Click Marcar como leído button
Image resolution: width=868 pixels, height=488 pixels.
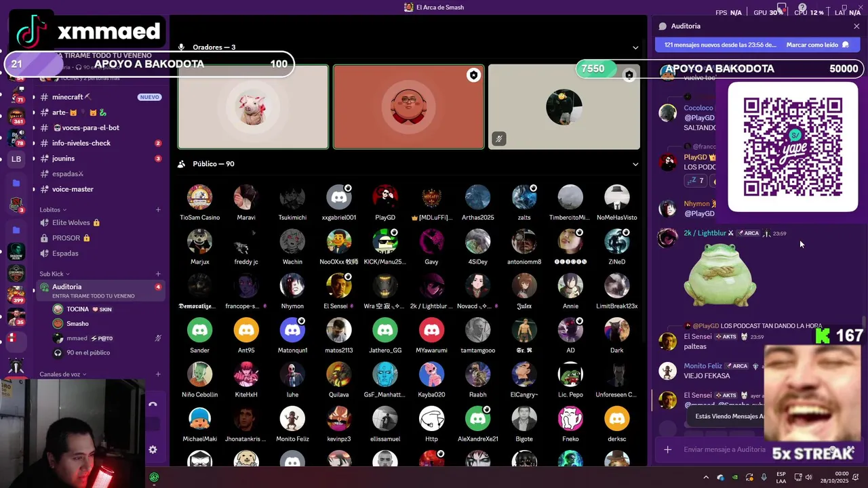817,45
